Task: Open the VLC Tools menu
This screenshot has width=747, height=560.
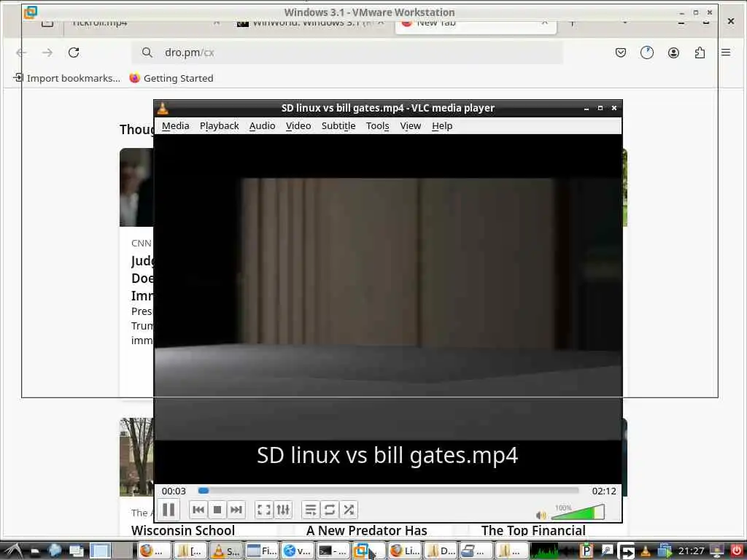Action: point(377,125)
